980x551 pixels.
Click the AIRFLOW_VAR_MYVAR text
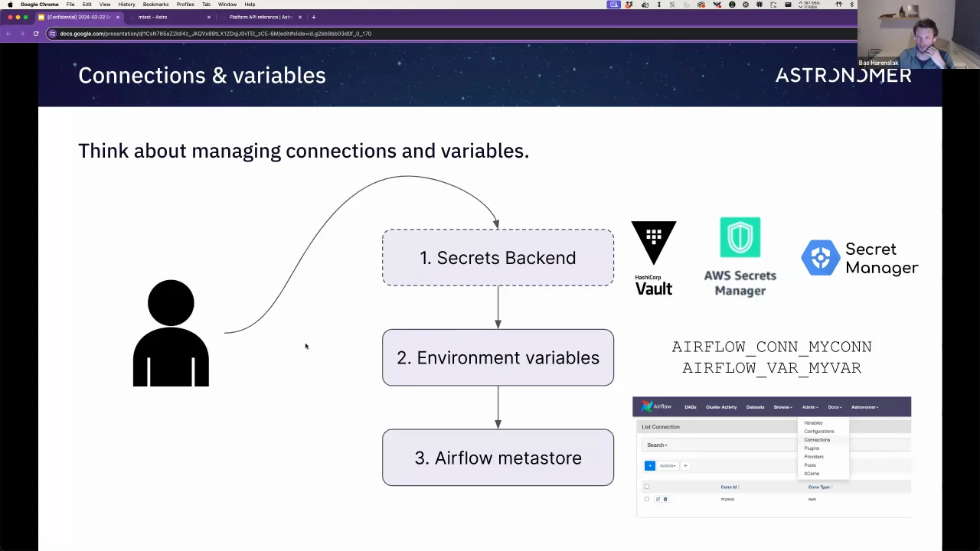coord(772,368)
